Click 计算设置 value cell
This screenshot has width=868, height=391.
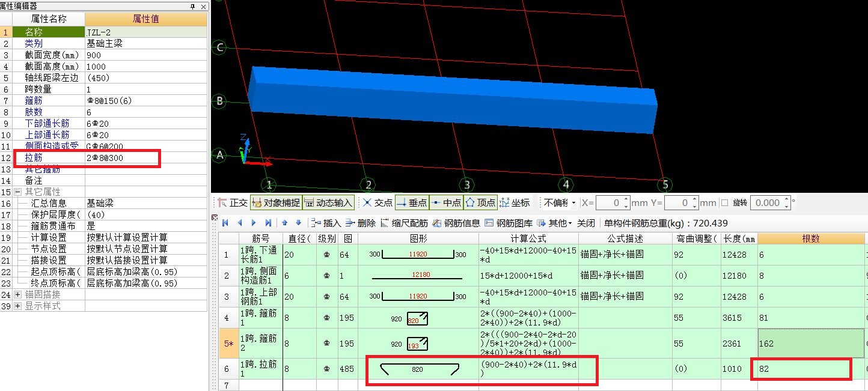pos(146,237)
